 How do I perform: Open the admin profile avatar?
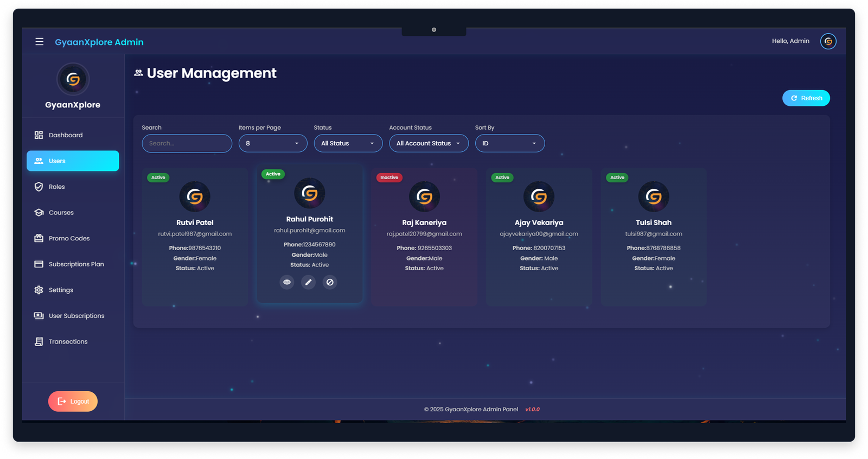coord(828,41)
